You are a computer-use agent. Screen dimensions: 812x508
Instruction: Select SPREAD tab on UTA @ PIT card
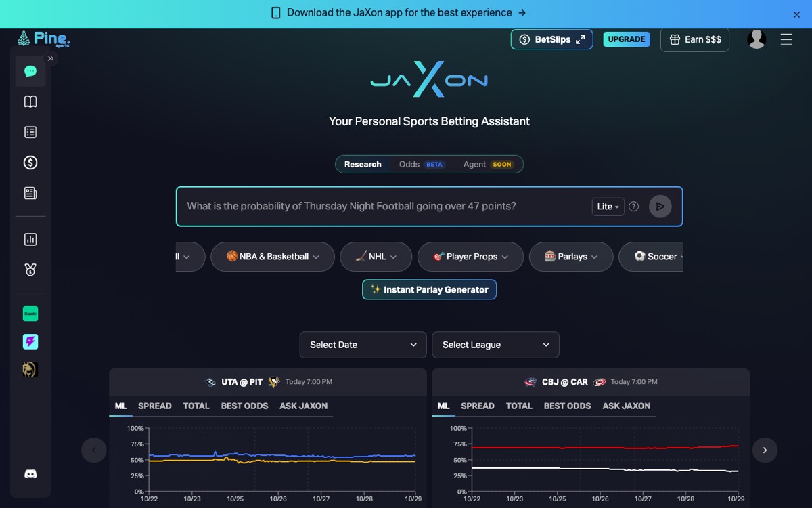pyautogui.click(x=155, y=406)
